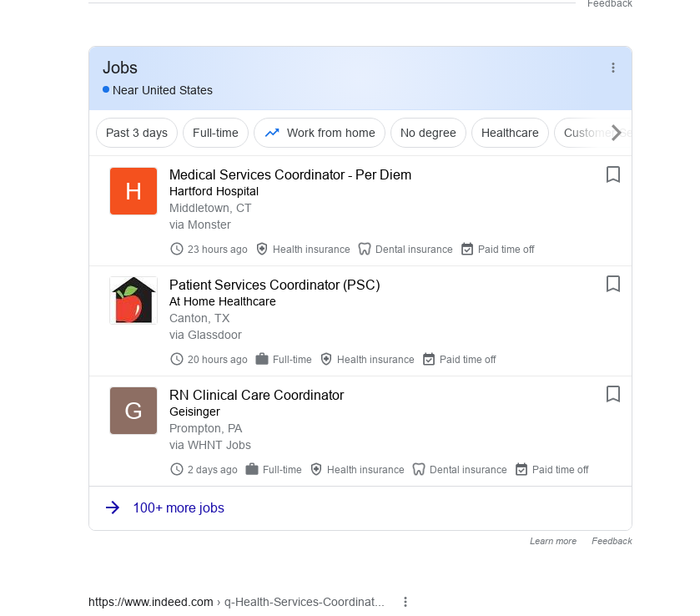This screenshot has height=616, width=700.
Task: Click the At Home Healthcare apple logo
Action: (133, 300)
